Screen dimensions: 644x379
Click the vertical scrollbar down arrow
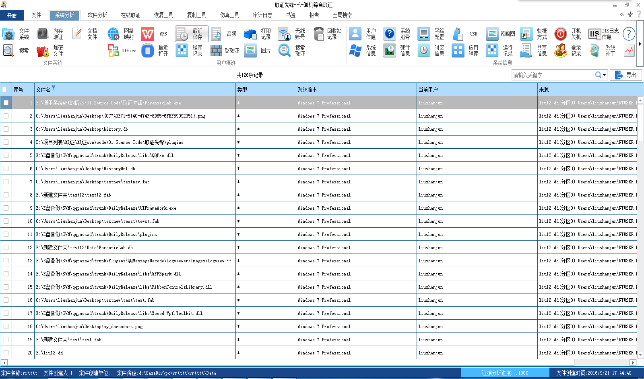tap(640, 354)
